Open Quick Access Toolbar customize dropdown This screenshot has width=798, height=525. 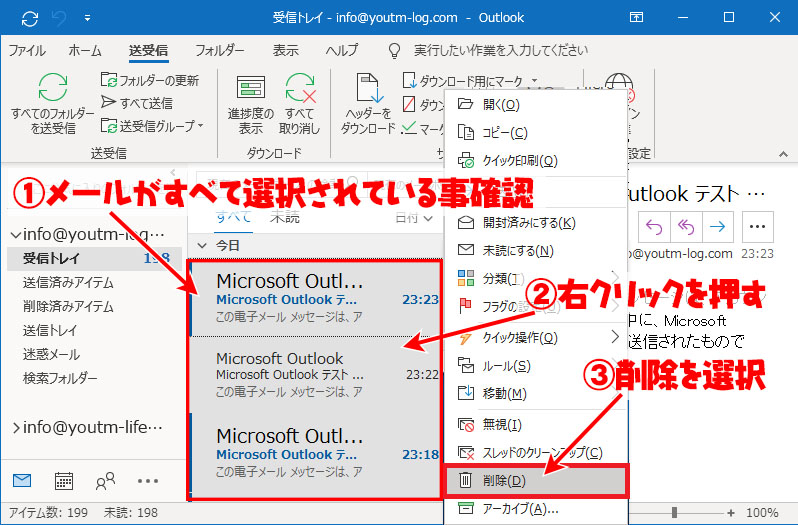(x=88, y=18)
